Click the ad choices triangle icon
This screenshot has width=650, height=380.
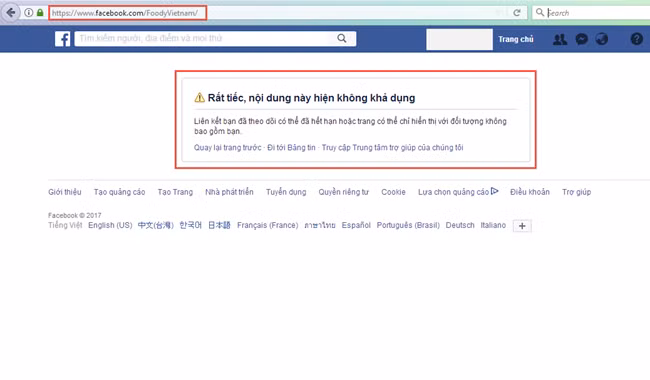pos(495,191)
